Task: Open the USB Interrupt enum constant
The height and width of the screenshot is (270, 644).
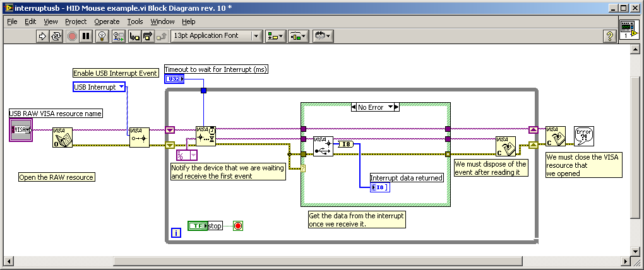Action: tap(99, 87)
